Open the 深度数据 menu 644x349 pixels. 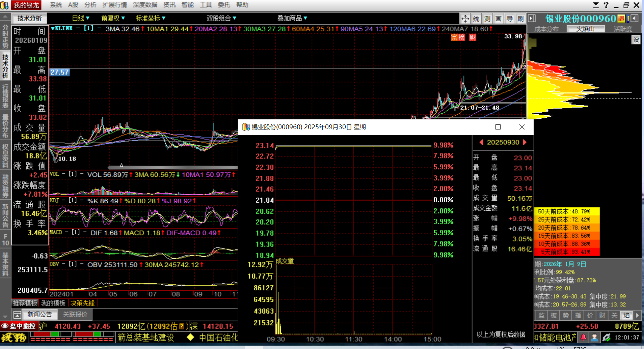coord(145,5)
